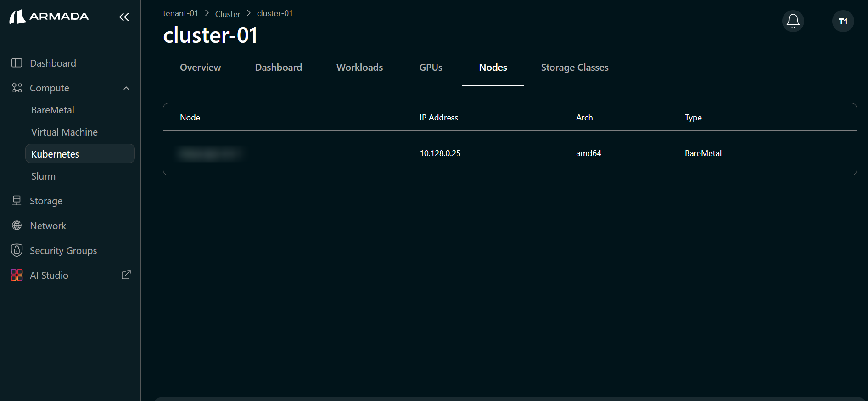The image size is (868, 401).
Task: Launch AI Studio from the sidebar
Action: (x=49, y=276)
